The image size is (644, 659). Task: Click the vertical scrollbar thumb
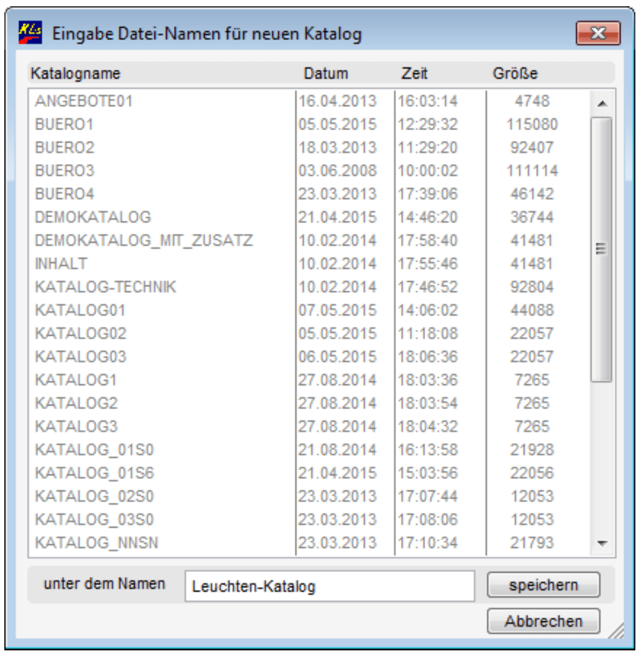[x=601, y=249]
